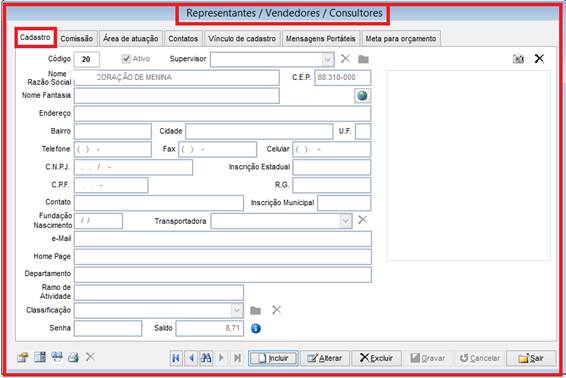Click the C.P.F. field
566x378 pixels.
(111, 185)
